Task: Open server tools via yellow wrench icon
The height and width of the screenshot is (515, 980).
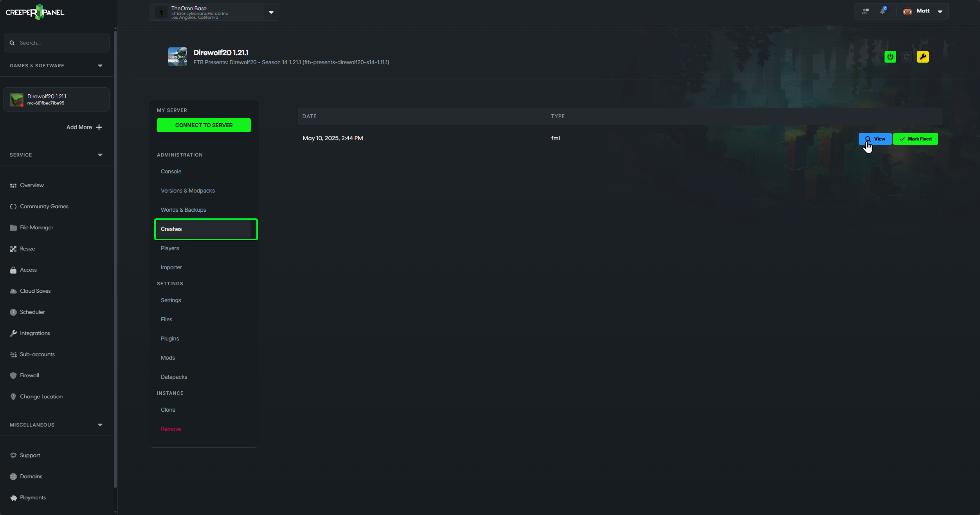Action: pyautogui.click(x=923, y=56)
